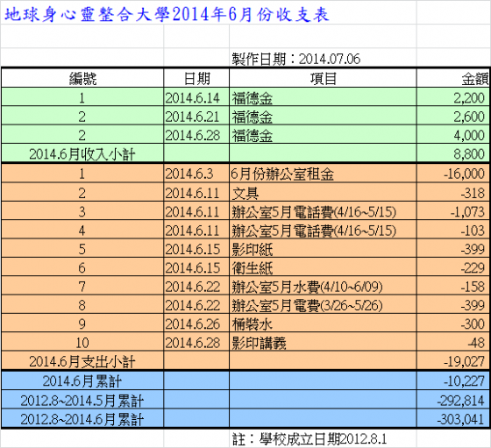Select the 影印講義 item cell
491x448 pixels.
323,342
